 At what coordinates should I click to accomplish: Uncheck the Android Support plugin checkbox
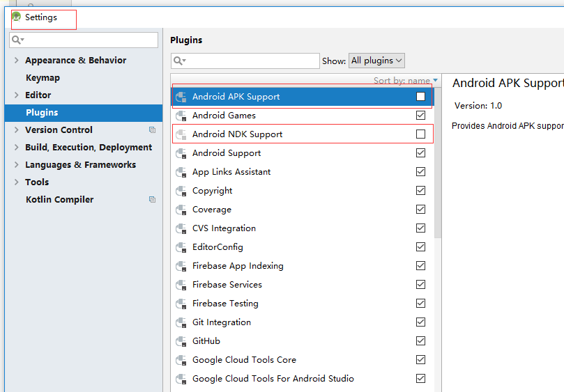tap(420, 152)
